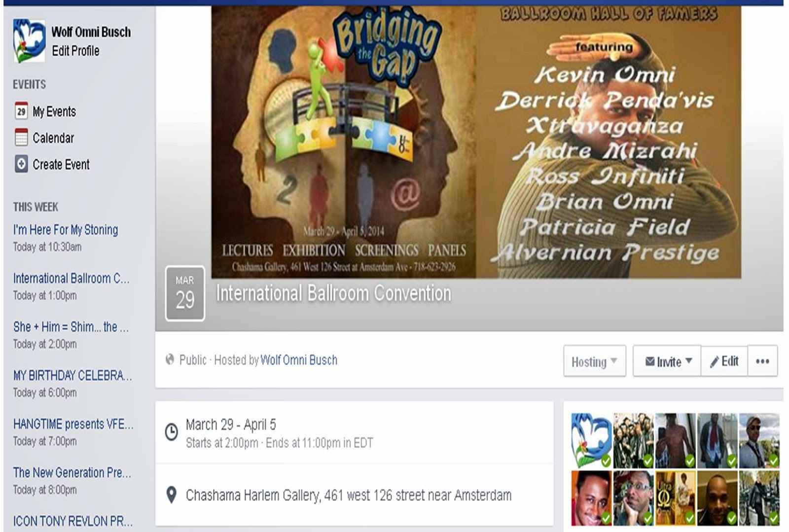Click the Edit event button
This screenshot has width=789, height=532.
tap(724, 361)
